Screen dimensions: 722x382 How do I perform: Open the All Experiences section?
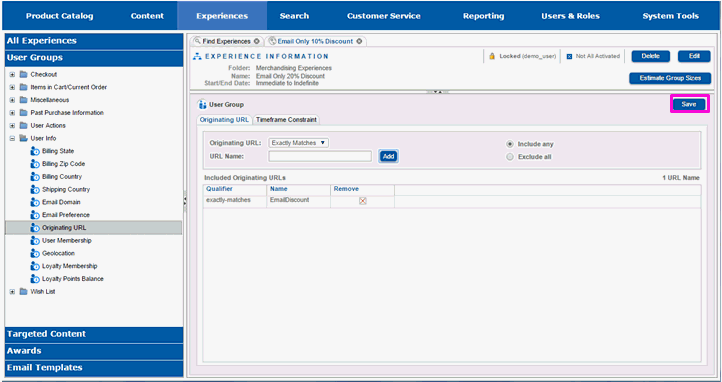(x=94, y=41)
